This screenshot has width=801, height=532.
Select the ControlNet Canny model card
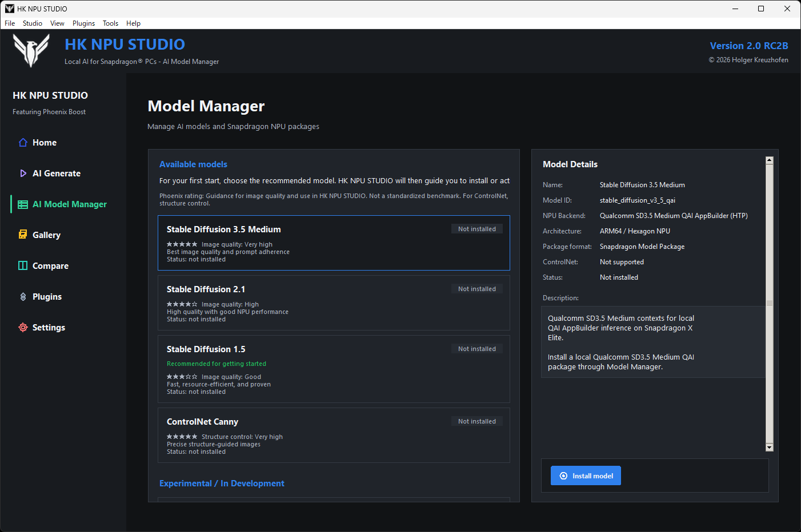(334, 435)
